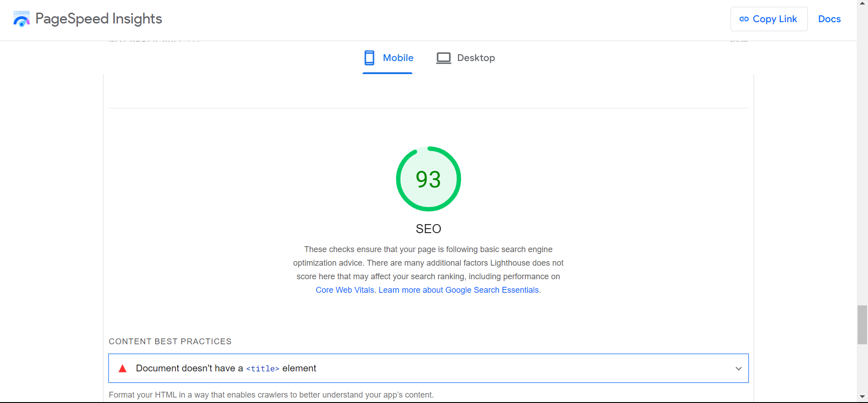This screenshot has height=403, width=868.
Task: Click the SEO score gauge showing 93
Action: tap(428, 179)
